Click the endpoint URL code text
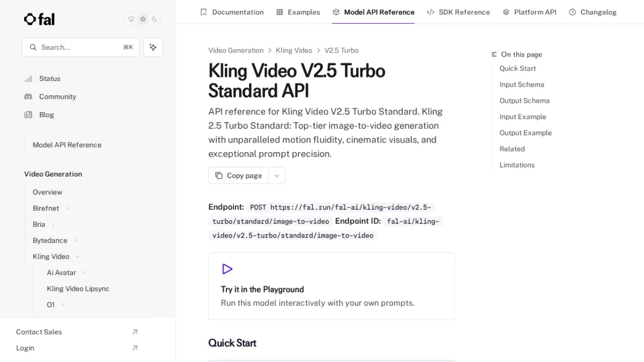 point(320,214)
